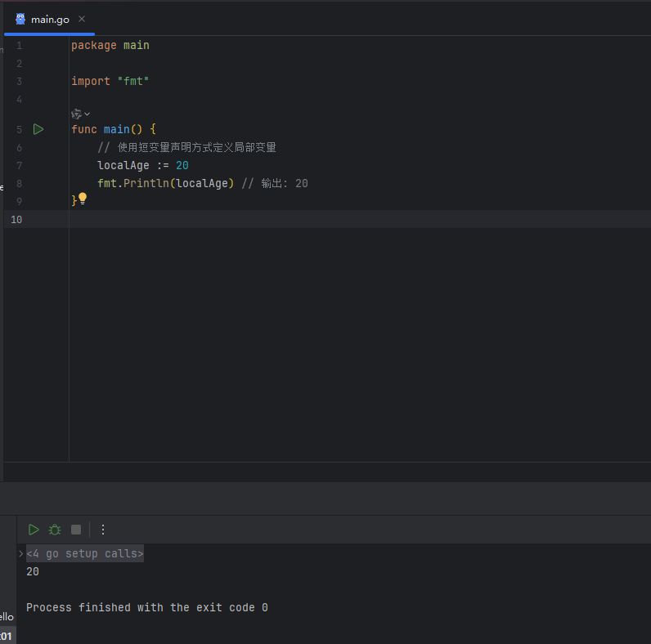This screenshot has width=651, height=644.
Task: Rerun the program from the Run toolbar
Action: coord(34,530)
